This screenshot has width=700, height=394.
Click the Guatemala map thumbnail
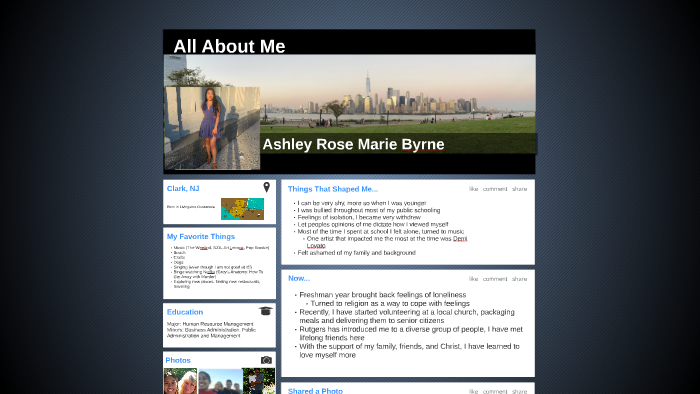[242, 209]
